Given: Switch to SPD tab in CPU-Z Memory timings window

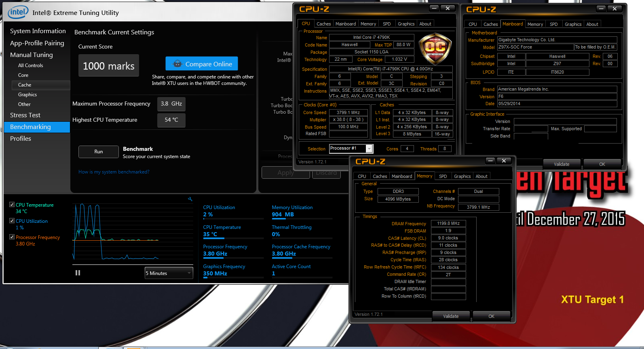Looking at the screenshot, I should pyautogui.click(x=443, y=176).
